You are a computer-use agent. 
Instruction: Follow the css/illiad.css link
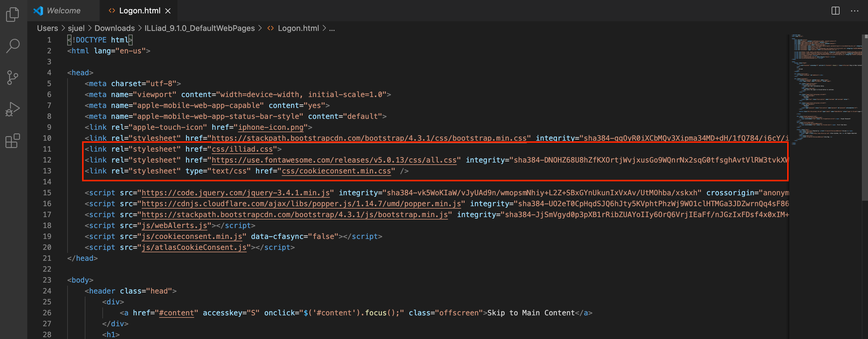pyautogui.click(x=242, y=149)
